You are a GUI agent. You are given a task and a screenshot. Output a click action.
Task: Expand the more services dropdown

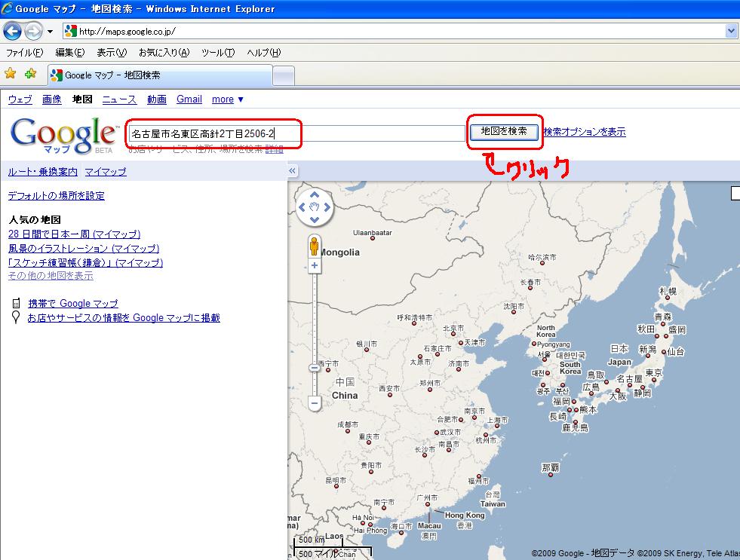coord(228,99)
